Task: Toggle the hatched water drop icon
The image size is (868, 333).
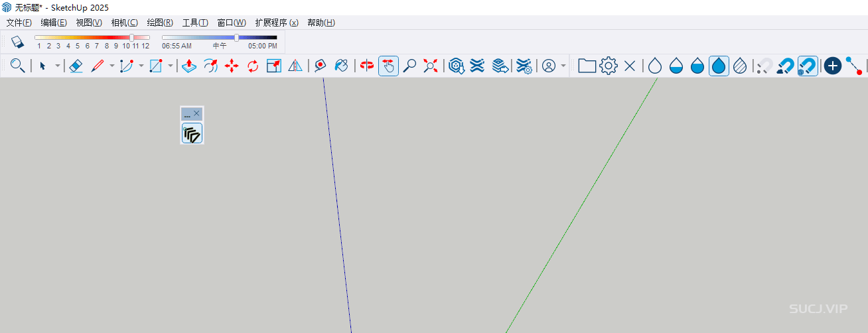Action: 740,66
